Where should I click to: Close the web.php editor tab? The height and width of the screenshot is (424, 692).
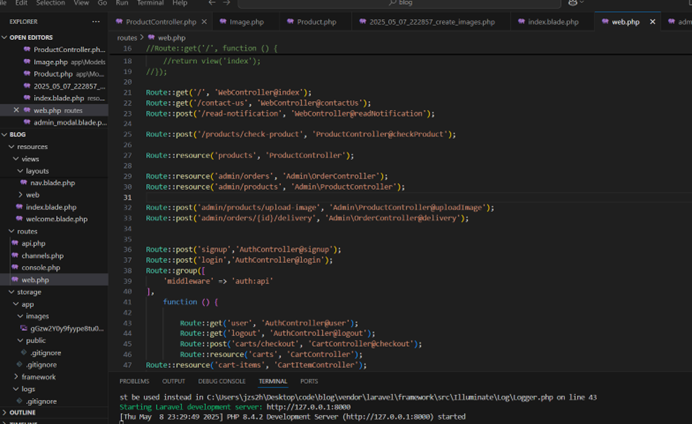pyautogui.click(x=652, y=22)
